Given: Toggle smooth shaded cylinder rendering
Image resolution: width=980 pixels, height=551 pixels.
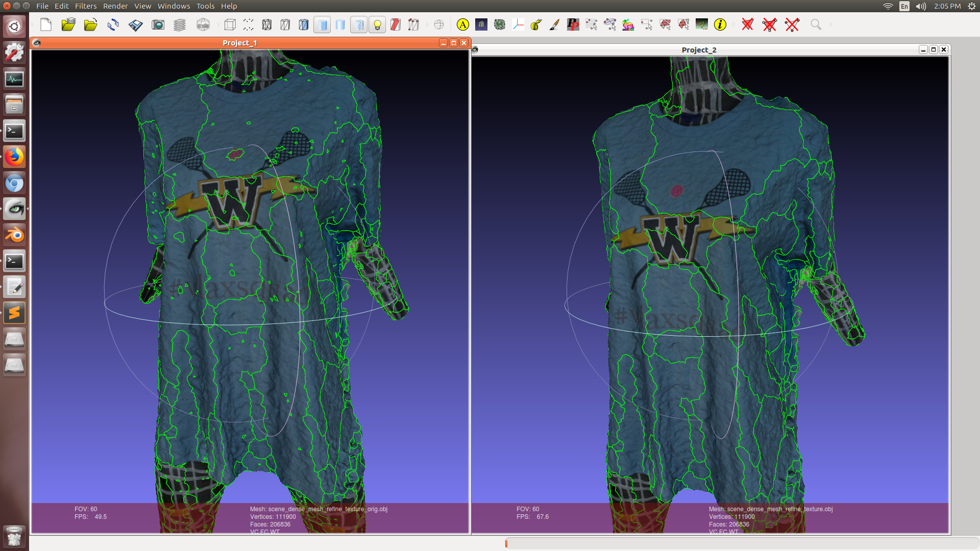Looking at the screenshot, I should point(340,24).
